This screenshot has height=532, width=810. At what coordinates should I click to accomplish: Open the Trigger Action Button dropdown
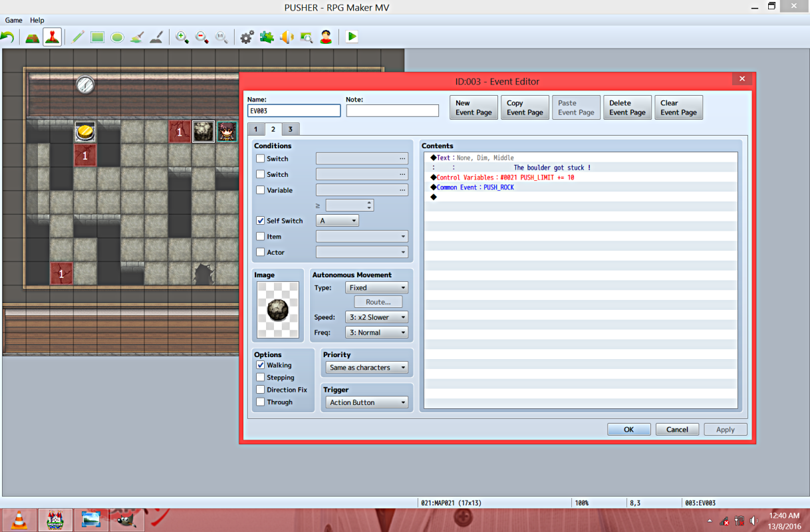(x=367, y=402)
